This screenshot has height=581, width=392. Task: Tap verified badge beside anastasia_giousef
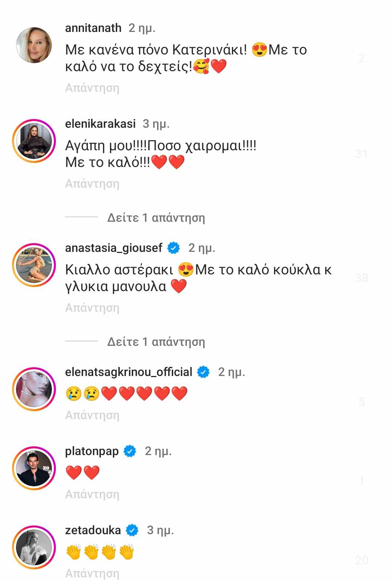(x=173, y=248)
